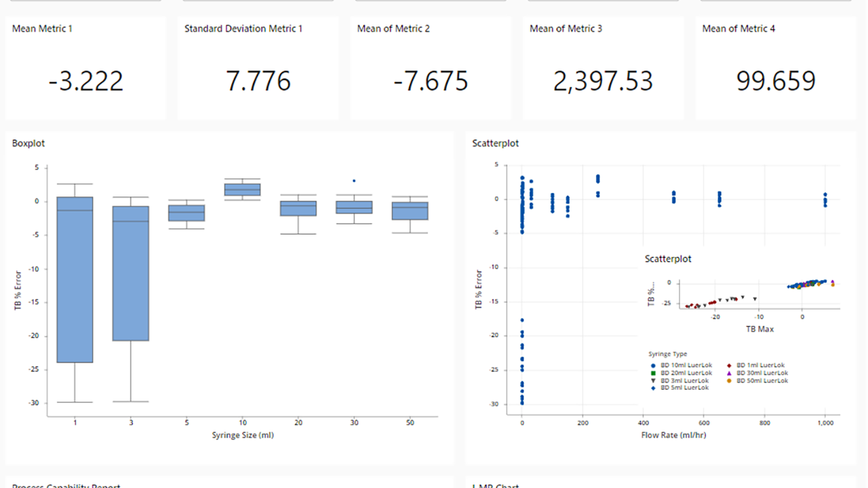Select the black BD 3ml LuerLok triangle marker
This screenshot has height=488, width=868.
(x=653, y=380)
